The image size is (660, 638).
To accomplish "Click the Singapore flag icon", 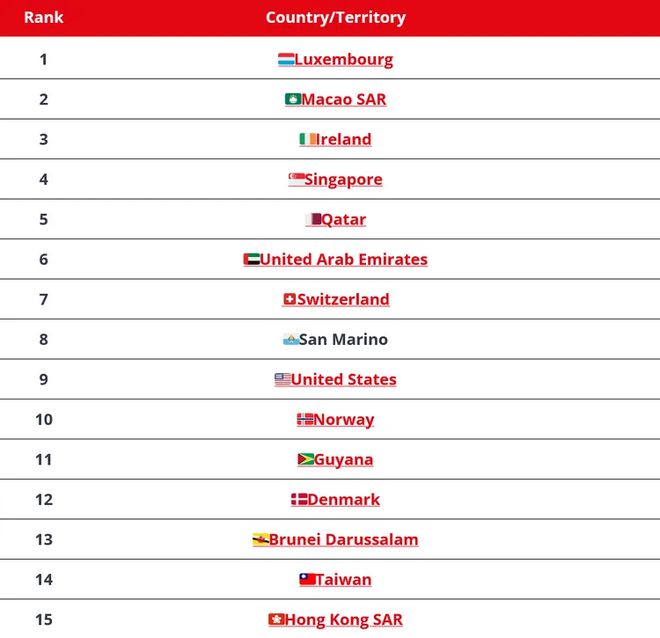I will click(x=297, y=180).
